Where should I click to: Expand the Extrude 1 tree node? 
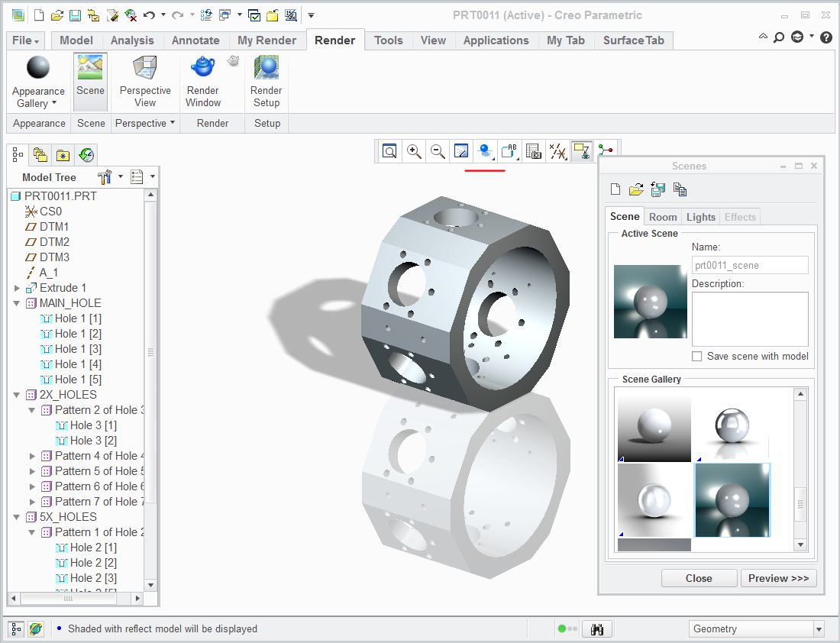(x=17, y=288)
